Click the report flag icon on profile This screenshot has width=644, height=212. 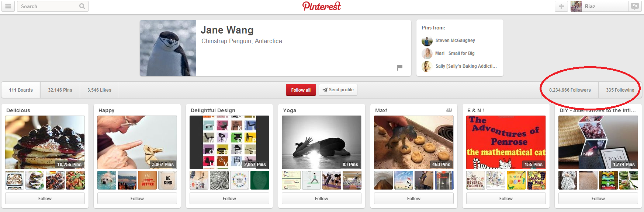tap(399, 67)
